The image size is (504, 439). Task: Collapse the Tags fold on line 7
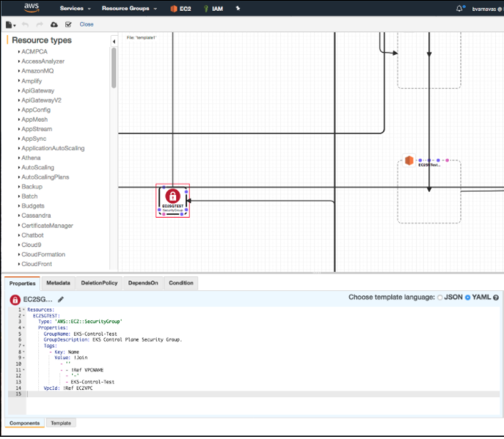[23, 346]
